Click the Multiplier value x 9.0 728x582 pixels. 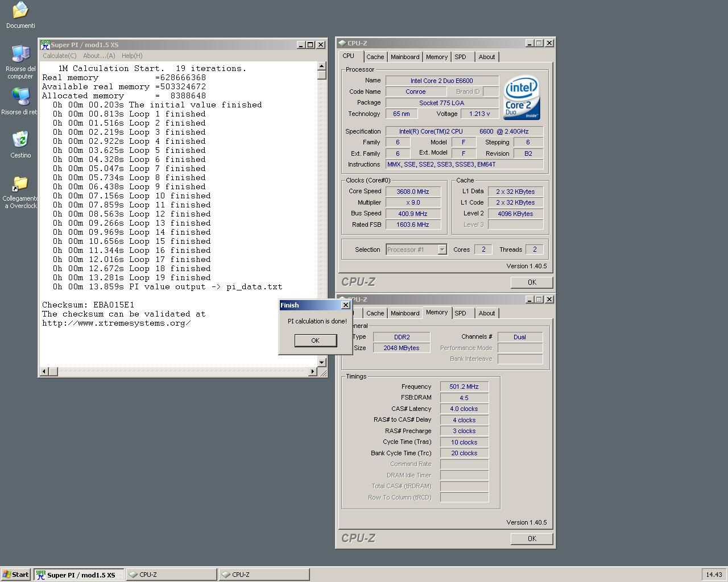[413, 202]
